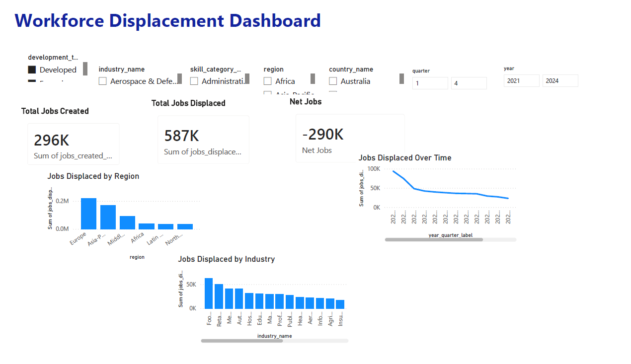Click the Africa bar in region chart
This screenshot has height=364, width=631.
147,226
